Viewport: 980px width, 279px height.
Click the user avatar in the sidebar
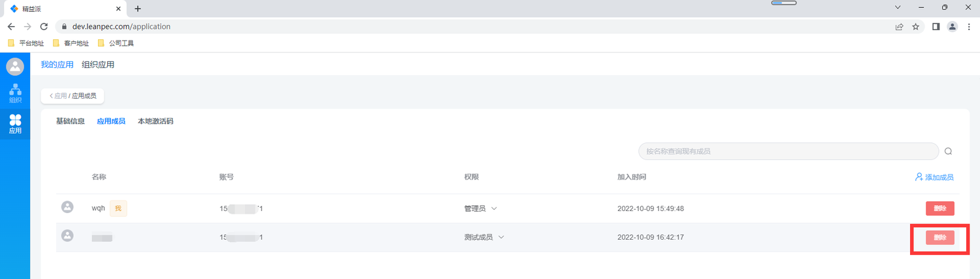click(x=15, y=66)
